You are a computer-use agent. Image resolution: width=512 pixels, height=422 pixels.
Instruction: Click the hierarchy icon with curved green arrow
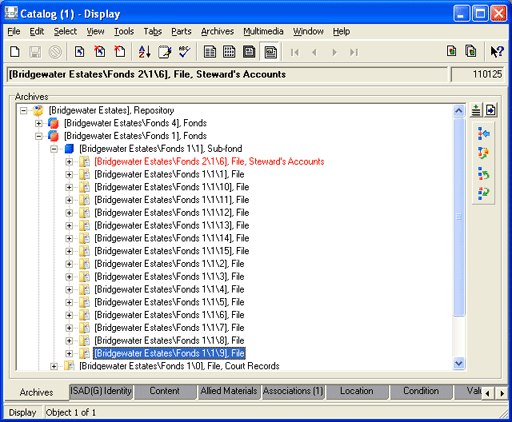click(x=483, y=173)
